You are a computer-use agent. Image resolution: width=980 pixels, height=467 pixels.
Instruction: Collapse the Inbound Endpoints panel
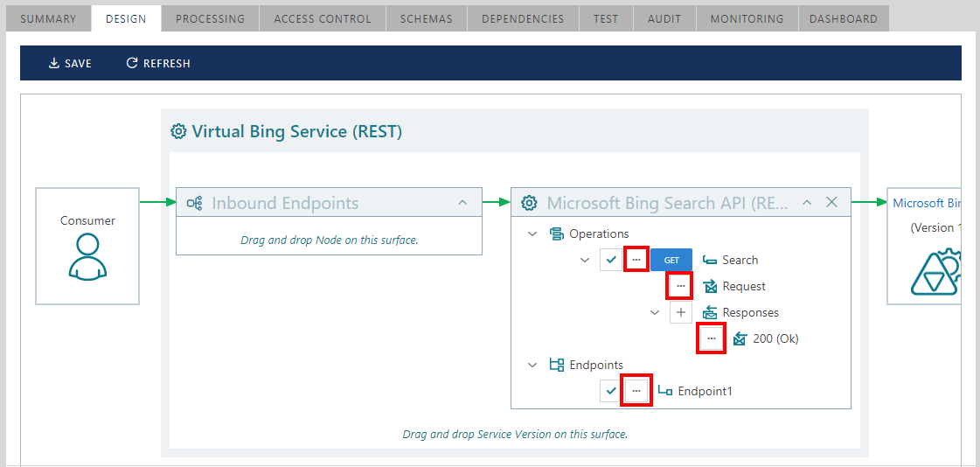tap(462, 203)
